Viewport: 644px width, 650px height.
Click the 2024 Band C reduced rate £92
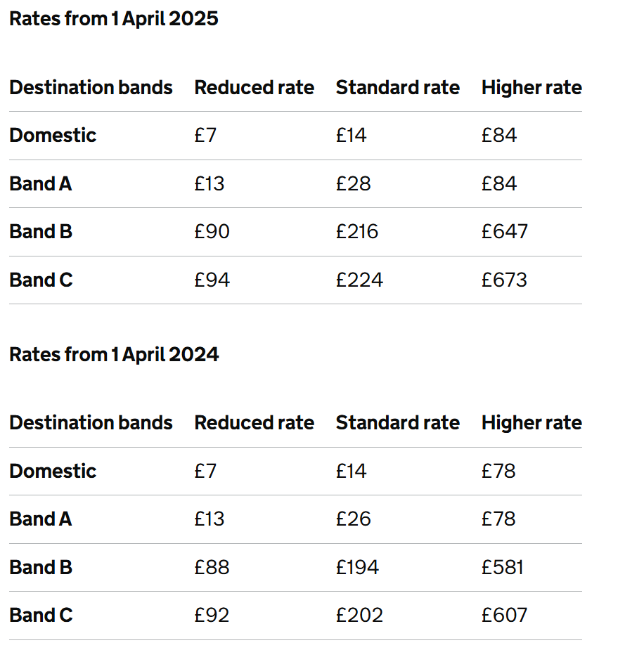point(212,616)
